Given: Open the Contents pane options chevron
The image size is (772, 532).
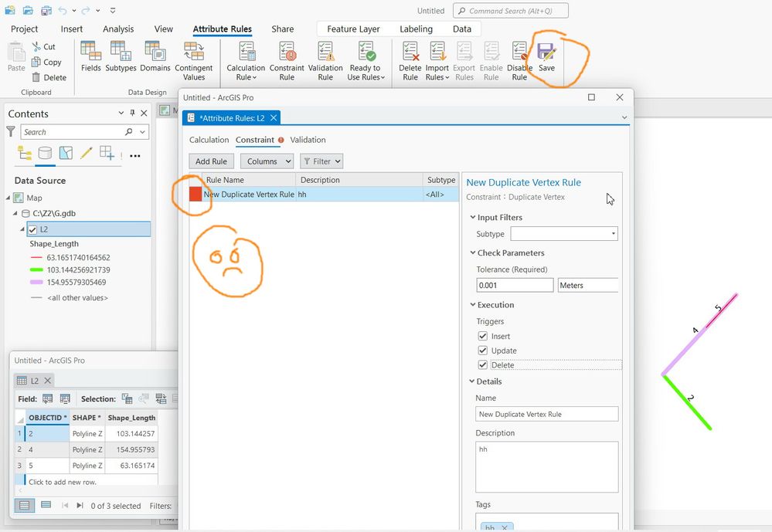Looking at the screenshot, I should (121, 114).
